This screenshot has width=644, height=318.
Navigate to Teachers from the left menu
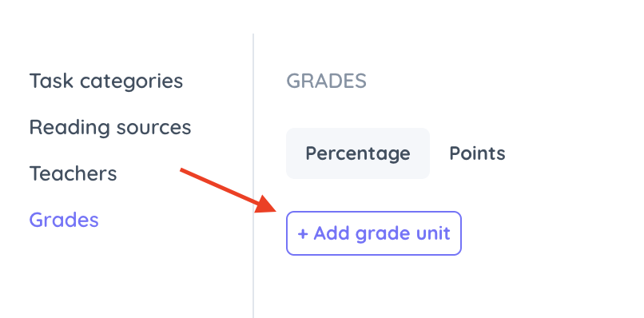tap(73, 173)
